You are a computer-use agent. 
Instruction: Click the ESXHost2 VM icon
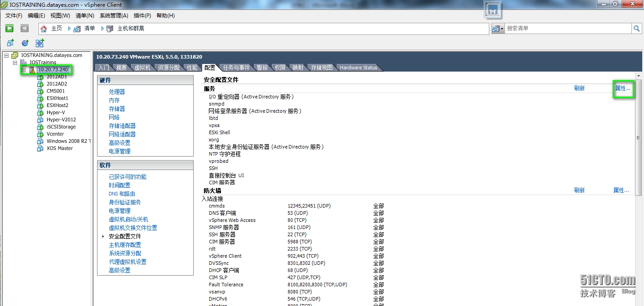[41, 106]
